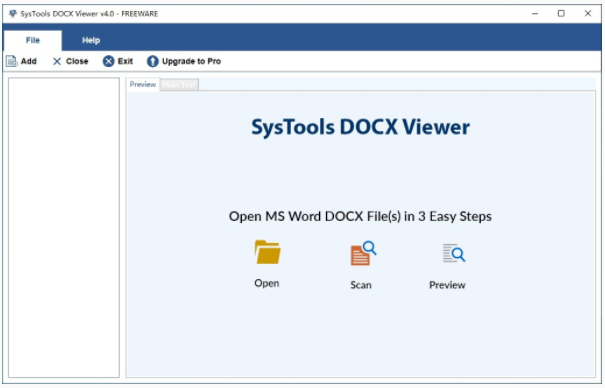Close the window with title bar X

(588, 13)
